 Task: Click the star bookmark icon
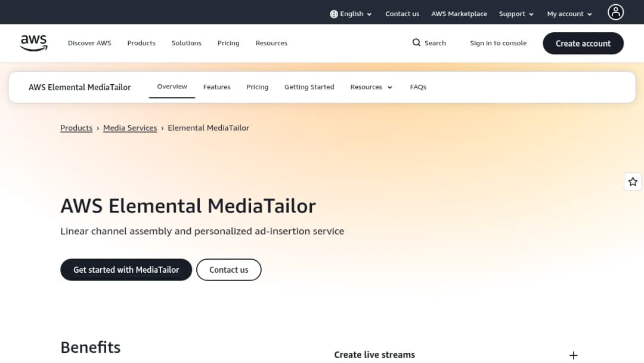click(x=633, y=181)
